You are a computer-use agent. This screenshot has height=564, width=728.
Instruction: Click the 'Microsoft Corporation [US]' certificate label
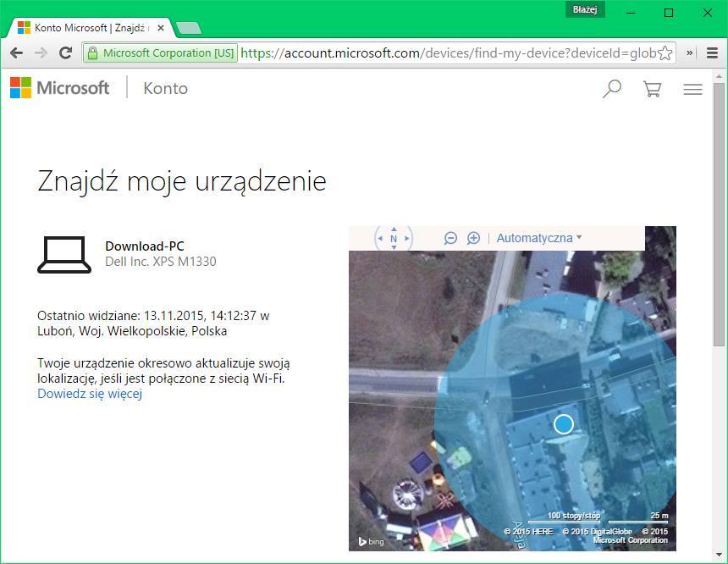point(168,53)
